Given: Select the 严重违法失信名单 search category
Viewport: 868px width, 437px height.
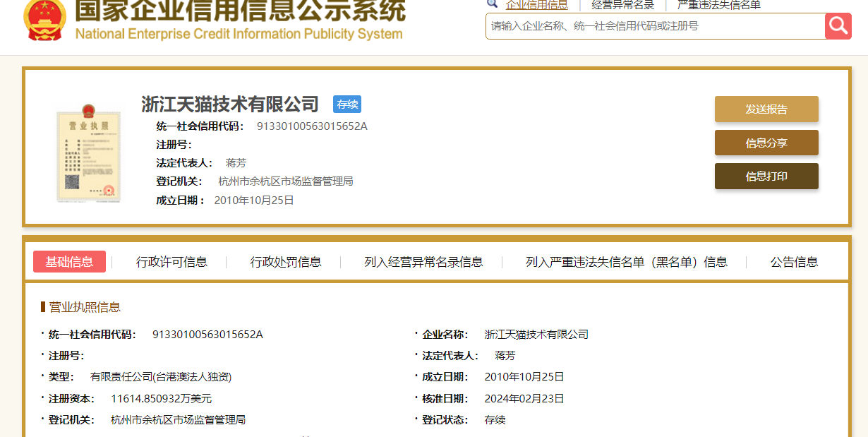Looking at the screenshot, I should (x=718, y=5).
